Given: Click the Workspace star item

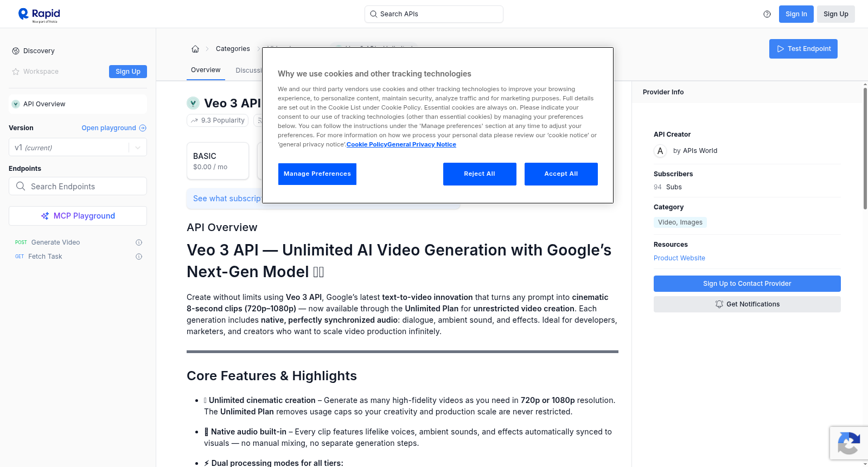Looking at the screenshot, I should (35, 72).
